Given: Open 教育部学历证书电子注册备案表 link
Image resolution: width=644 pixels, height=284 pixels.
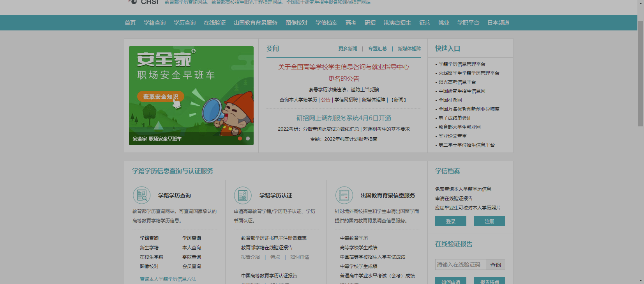Looking at the screenshot, I should 274,238.
